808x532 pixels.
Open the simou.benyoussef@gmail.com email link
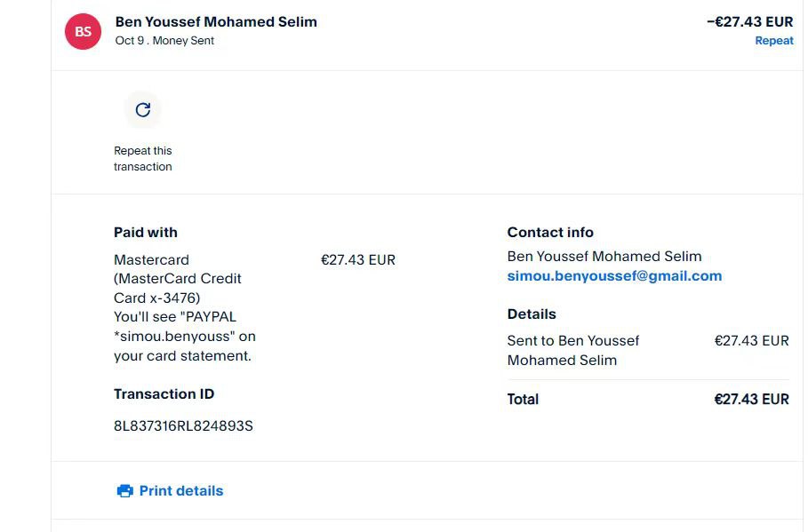614,276
